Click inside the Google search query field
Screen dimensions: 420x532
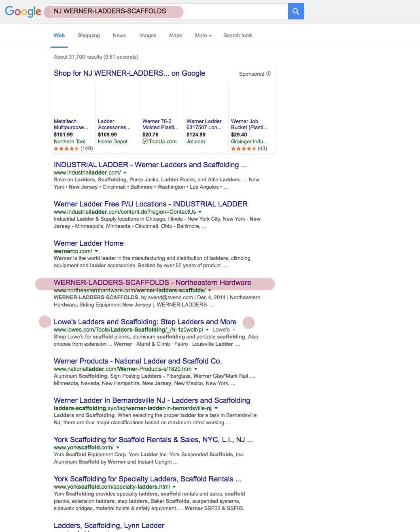pos(170,11)
